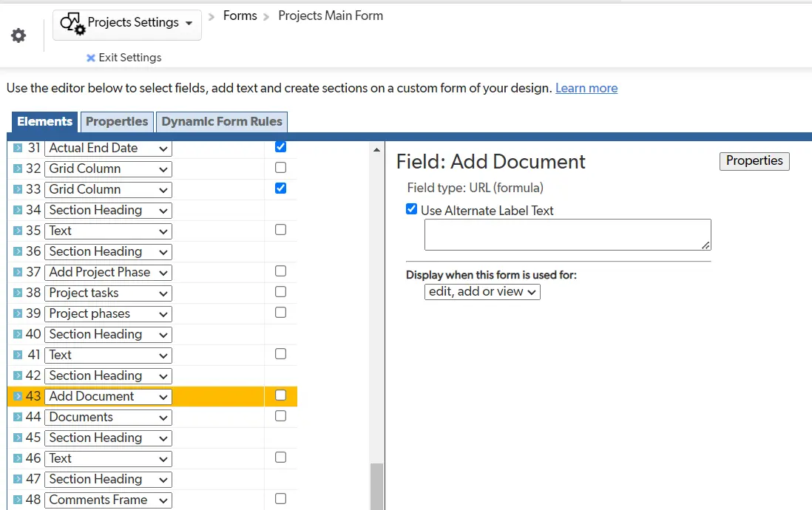Open the row 34 Section Heading dropdown
Screen dimensions: 812x510
point(108,210)
